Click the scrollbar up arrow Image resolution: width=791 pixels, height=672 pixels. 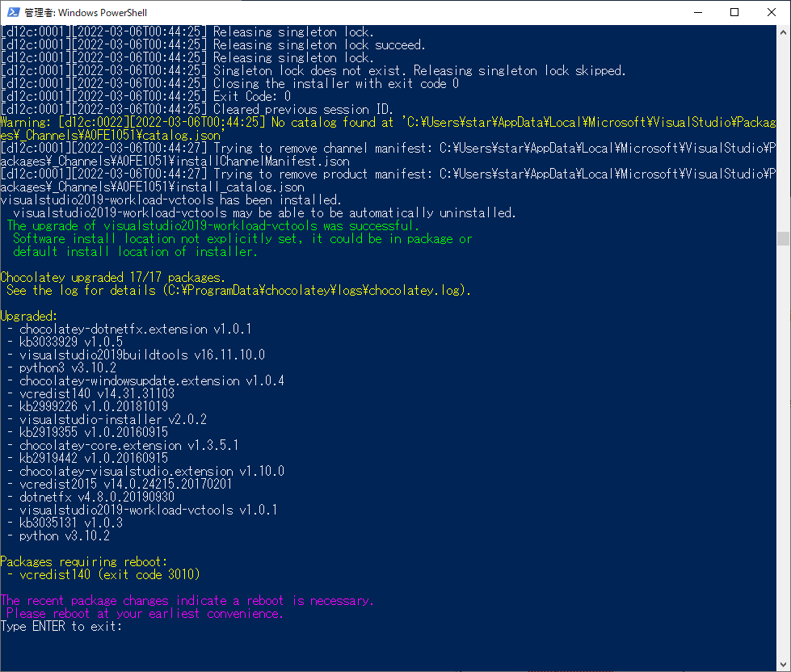784,32
